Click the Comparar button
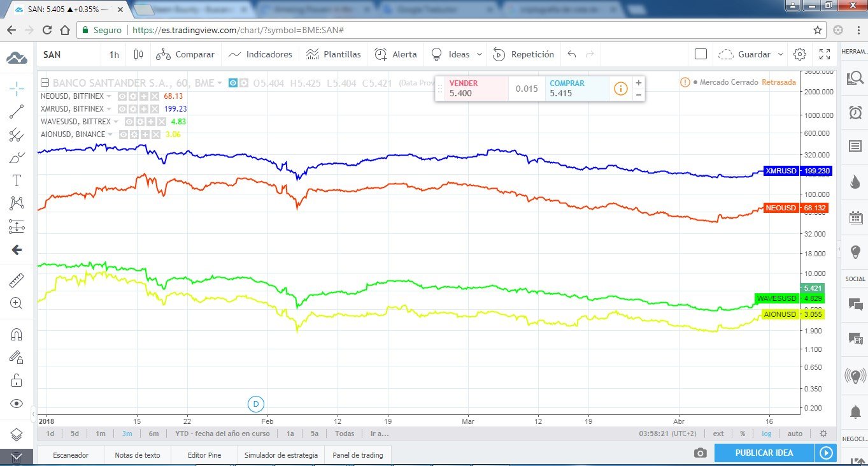Viewport: 868px width, 466px height. click(x=185, y=54)
